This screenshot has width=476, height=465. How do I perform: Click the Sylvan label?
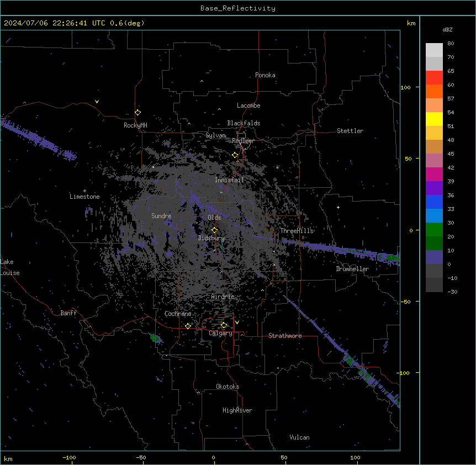[215, 135]
